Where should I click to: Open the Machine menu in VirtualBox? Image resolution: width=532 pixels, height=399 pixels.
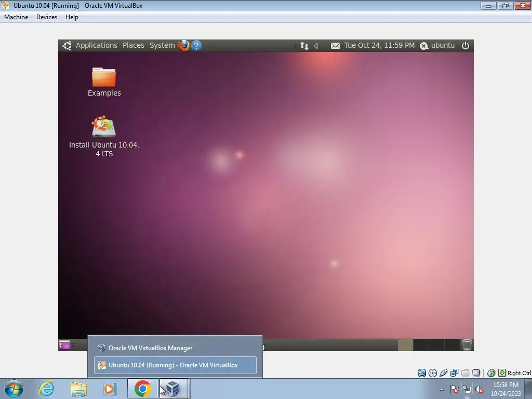click(16, 17)
